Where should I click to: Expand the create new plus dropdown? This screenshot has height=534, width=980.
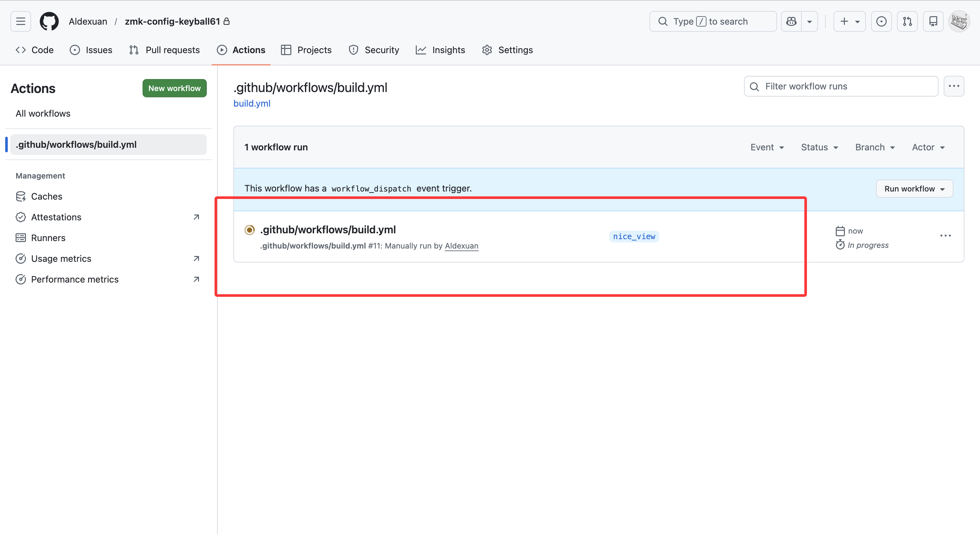tap(849, 21)
